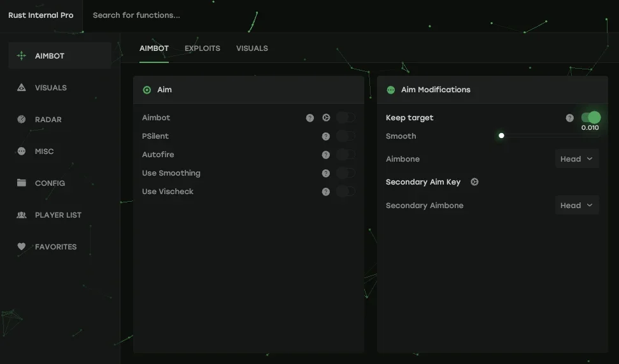The height and width of the screenshot is (364, 619).
Task: Click the help icon next to Use Vischeck
Action: (325, 192)
